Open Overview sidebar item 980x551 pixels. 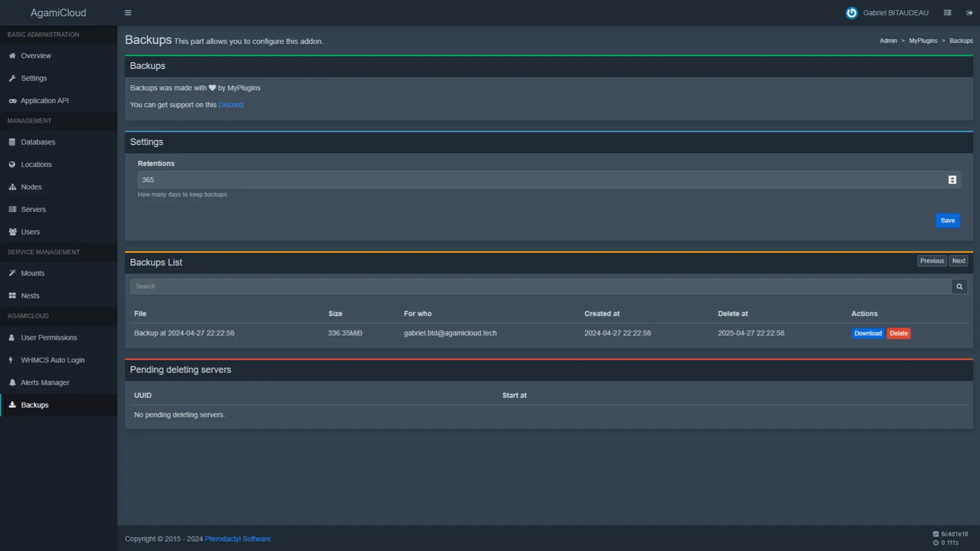pos(36,56)
